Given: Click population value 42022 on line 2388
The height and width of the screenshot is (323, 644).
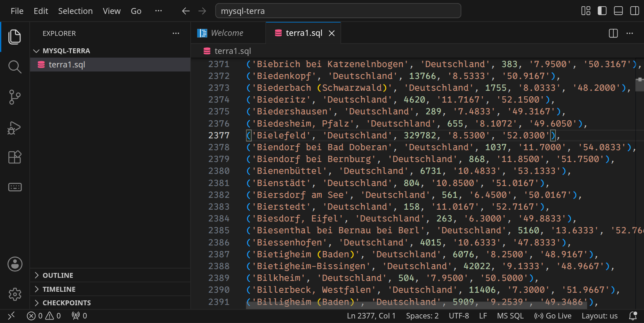Looking at the screenshot, I should point(477,266).
